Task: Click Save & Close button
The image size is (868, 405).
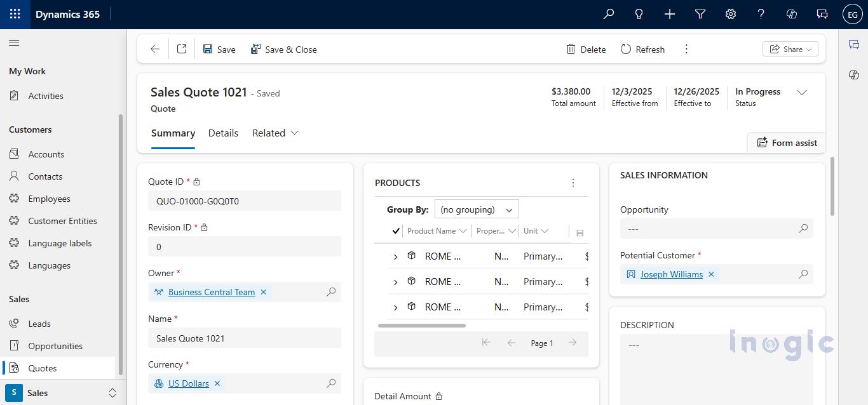Action: (283, 50)
